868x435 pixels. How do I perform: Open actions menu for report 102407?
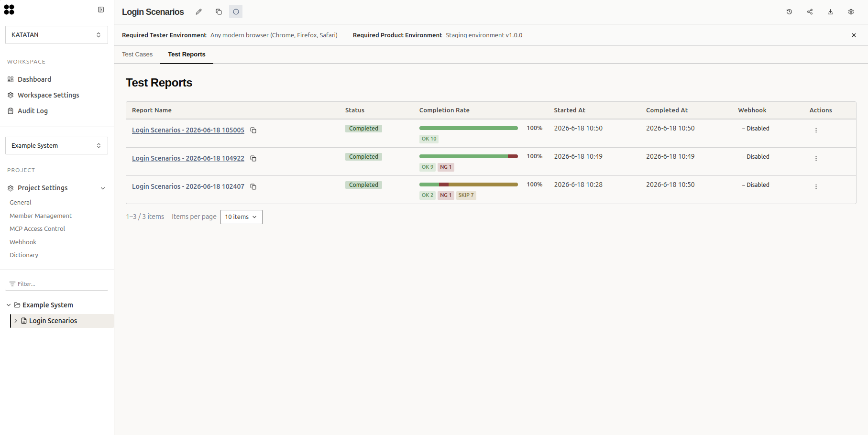tap(816, 186)
